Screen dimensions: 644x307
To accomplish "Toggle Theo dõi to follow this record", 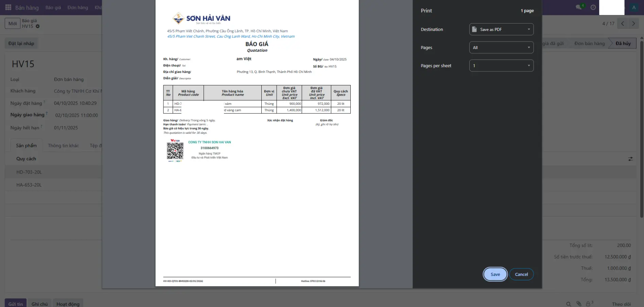I will click(x=622, y=304).
